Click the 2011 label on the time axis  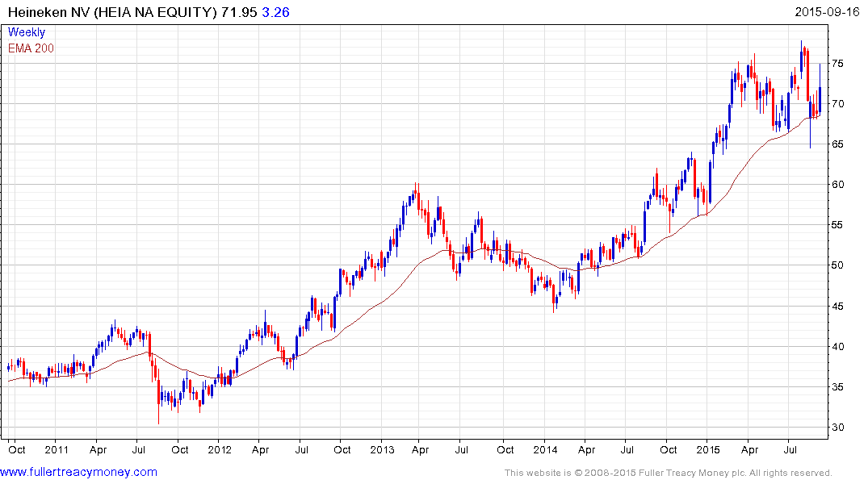coord(56,449)
